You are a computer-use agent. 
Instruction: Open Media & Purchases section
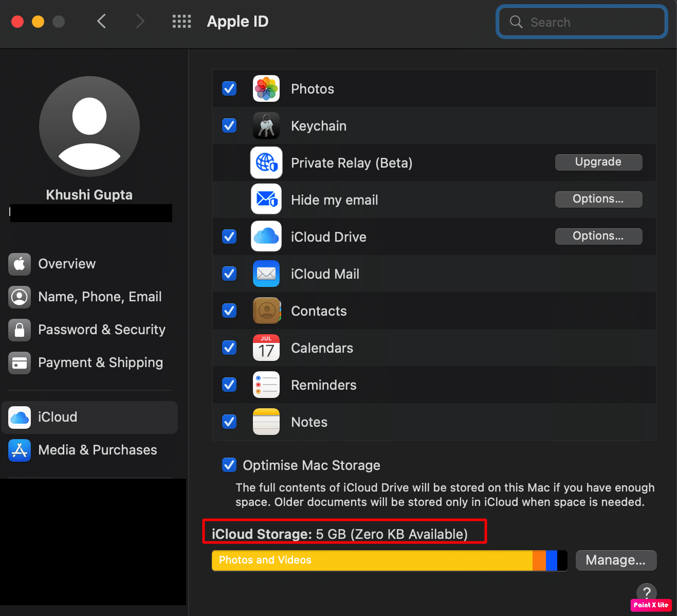(89, 450)
